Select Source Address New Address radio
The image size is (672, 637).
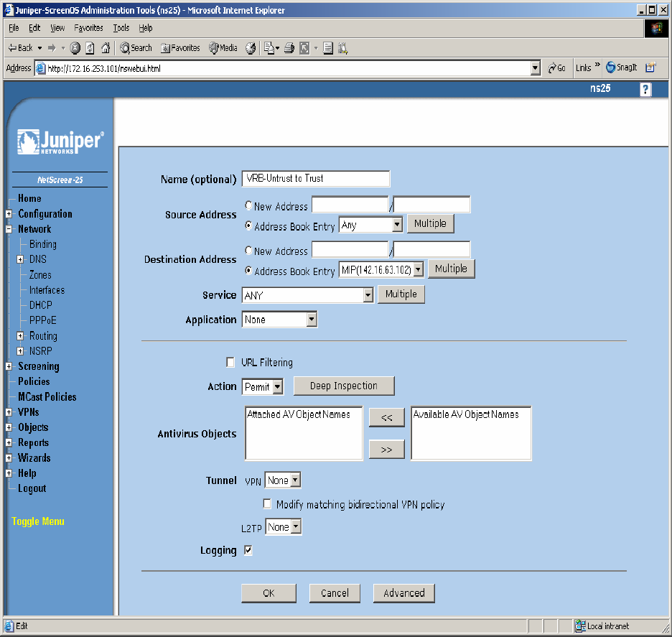248,205
